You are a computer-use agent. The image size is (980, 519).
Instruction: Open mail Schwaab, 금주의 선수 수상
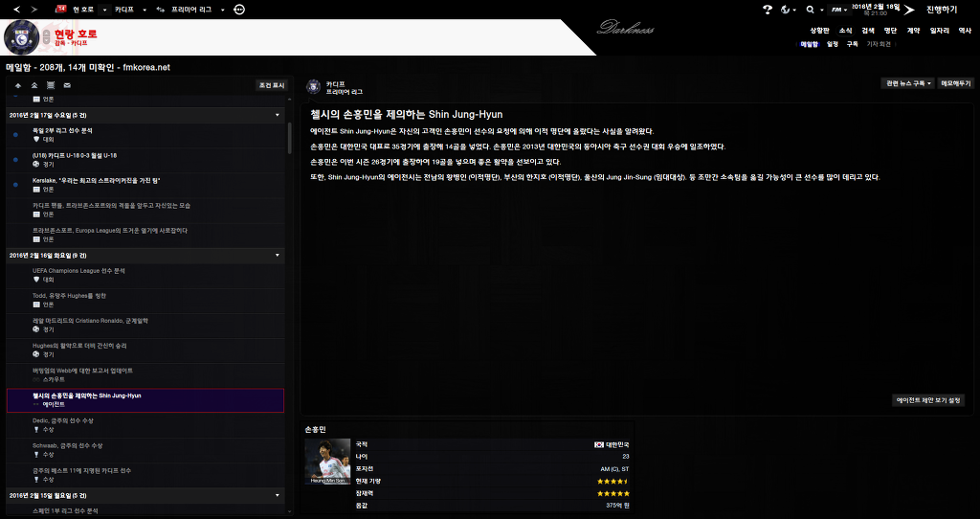[145, 450]
